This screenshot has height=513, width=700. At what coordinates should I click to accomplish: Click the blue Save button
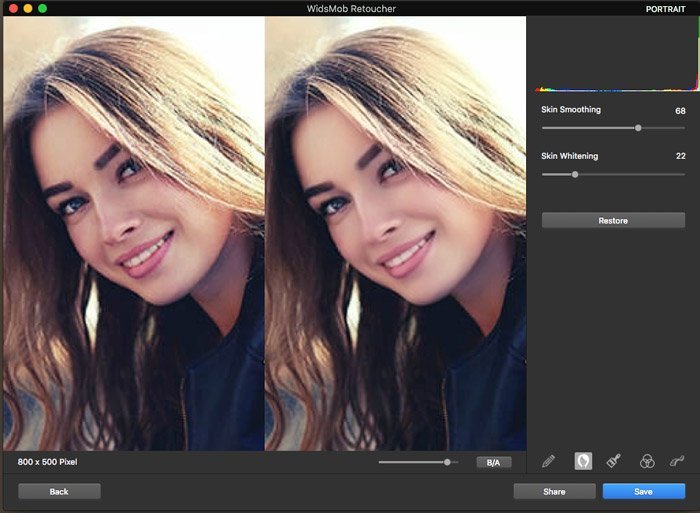click(643, 491)
